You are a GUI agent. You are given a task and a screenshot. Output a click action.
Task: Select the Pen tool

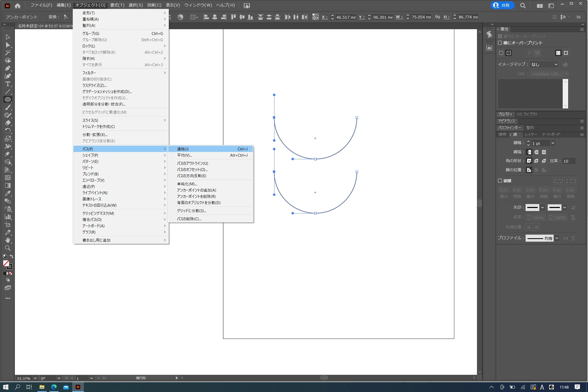pyautogui.click(x=8, y=68)
